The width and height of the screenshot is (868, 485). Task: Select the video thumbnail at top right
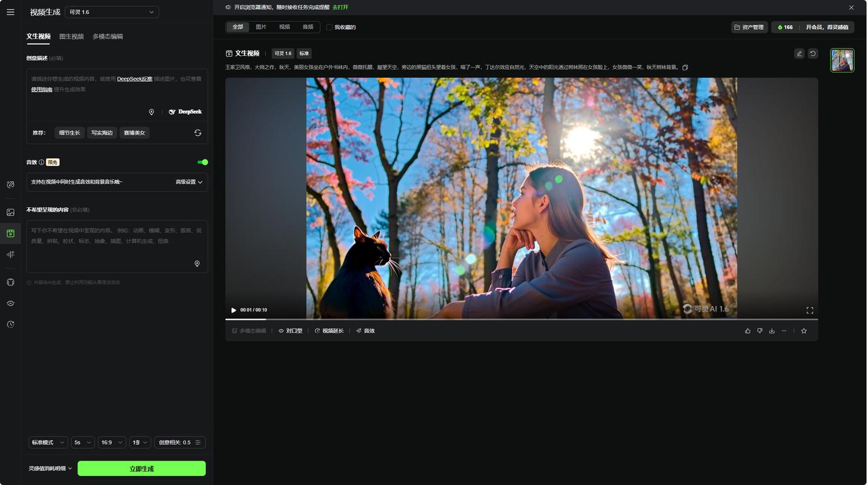pyautogui.click(x=842, y=61)
